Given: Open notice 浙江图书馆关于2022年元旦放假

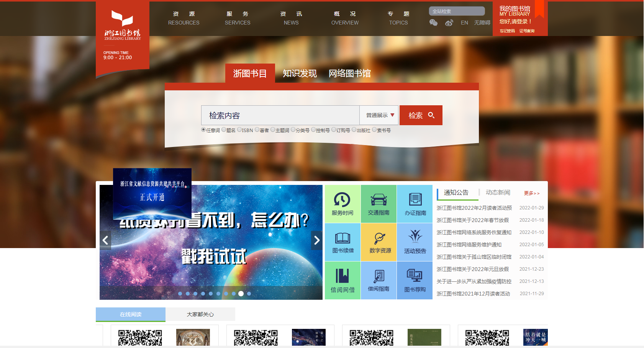Looking at the screenshot, I should point(473,269).
